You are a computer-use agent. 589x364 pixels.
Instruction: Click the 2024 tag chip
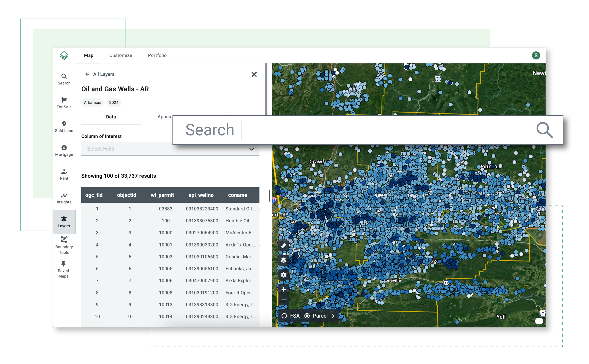point(114,103)
